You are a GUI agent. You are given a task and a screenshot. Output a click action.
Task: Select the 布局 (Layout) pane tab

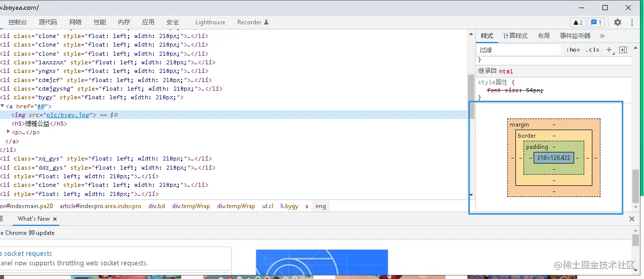click(544, 36)
